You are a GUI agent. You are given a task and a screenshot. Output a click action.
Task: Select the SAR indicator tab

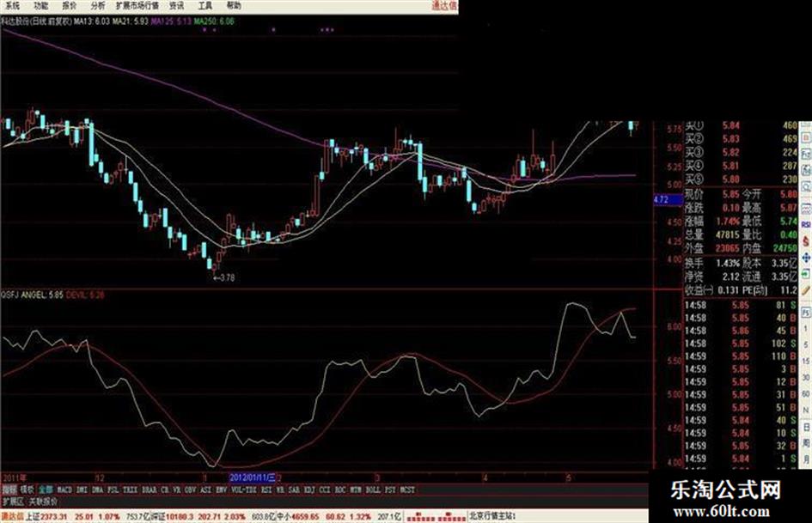point(294,490)
